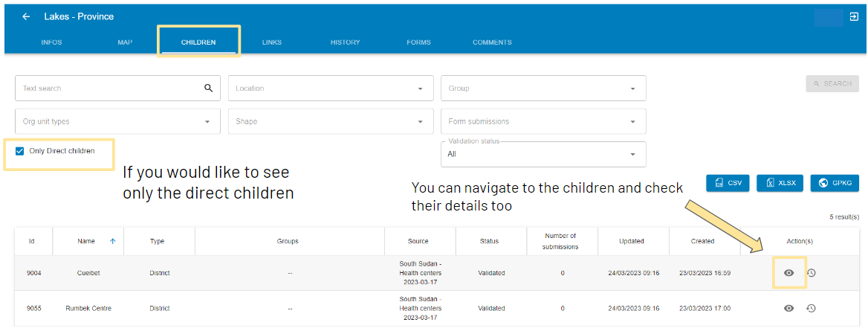View Cueibet details with the eye icon
The height and width of the screenshot is (331, 868).
tap(788, 273)
